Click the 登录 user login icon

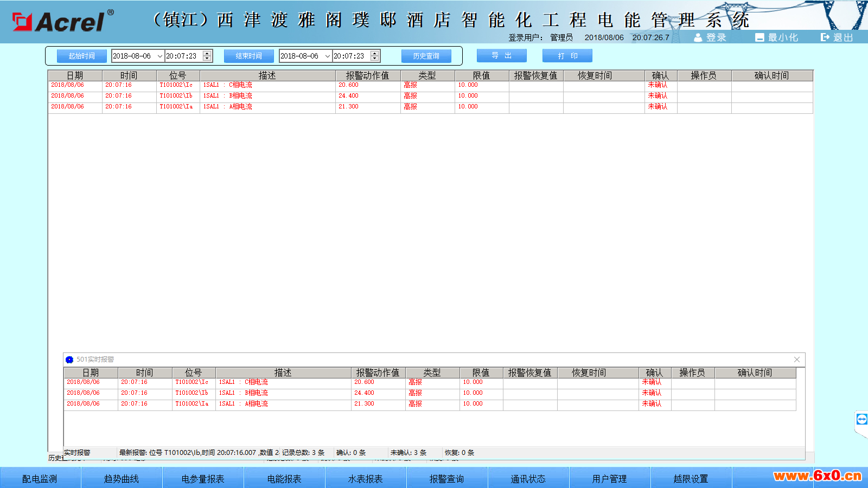point(698,37)
